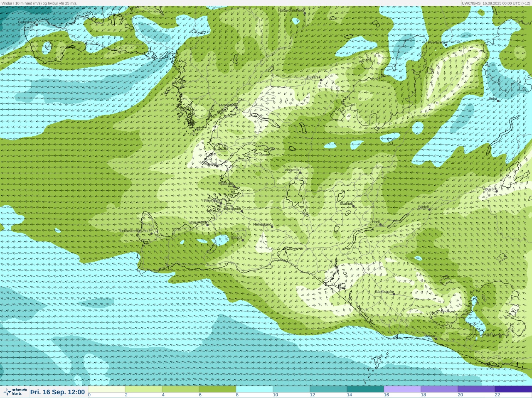
Task: Click the legend value 8
Action: click(x=237, y=395)
